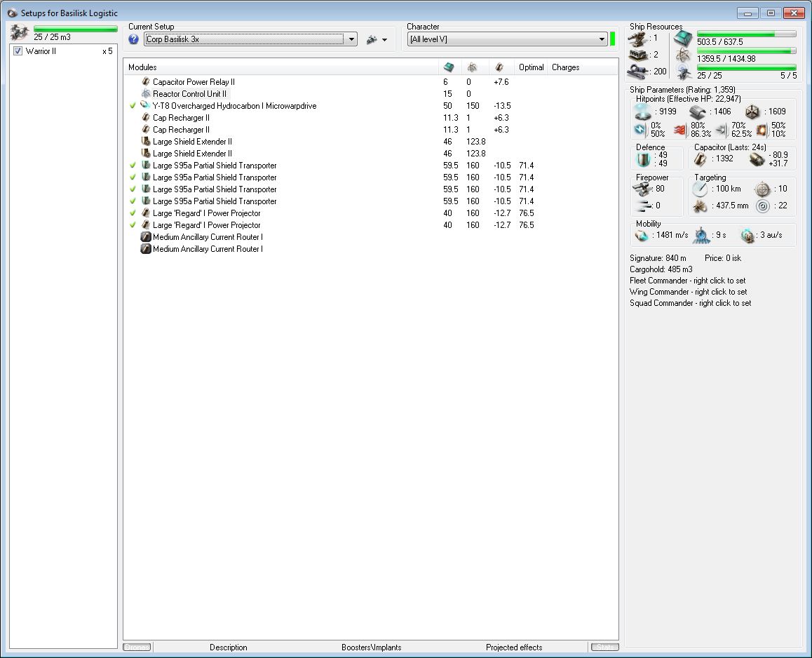Toggle the active checkmark on the Microwarpdrive

point(133,105)
